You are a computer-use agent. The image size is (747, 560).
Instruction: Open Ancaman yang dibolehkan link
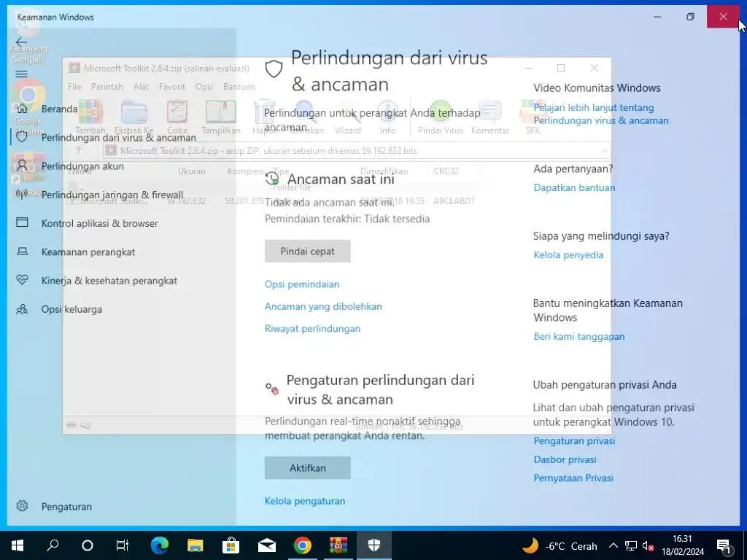pos(323,306)
